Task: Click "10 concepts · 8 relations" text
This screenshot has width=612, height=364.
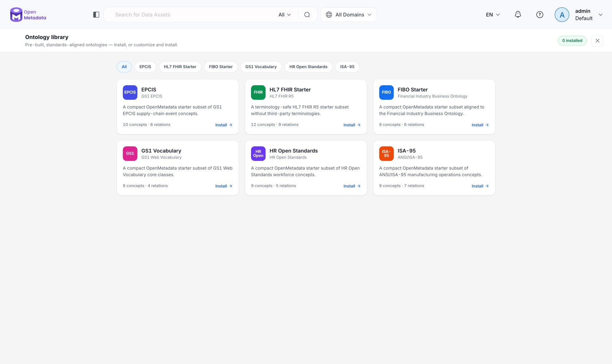Action: tap(146, 124)
